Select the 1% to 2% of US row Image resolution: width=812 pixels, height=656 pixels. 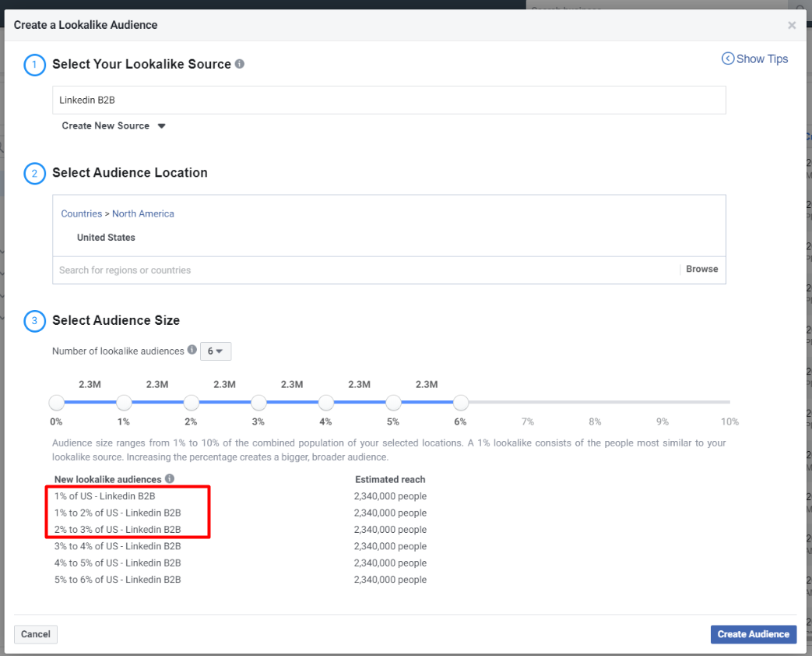coord(118,513)
